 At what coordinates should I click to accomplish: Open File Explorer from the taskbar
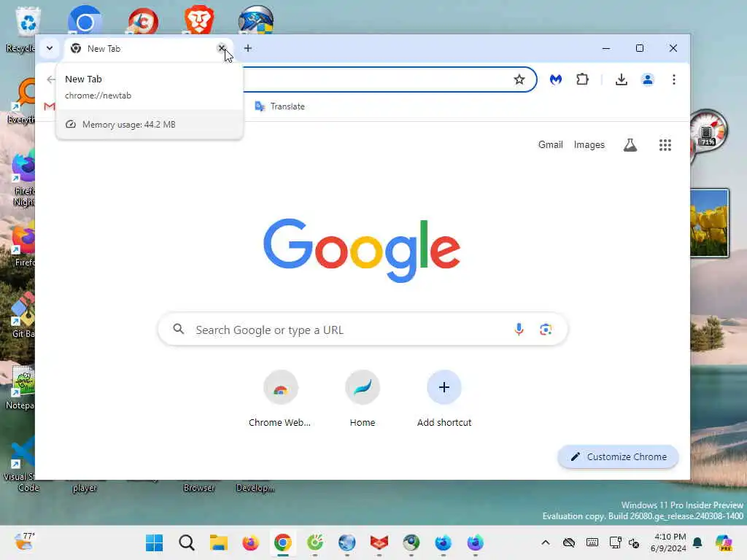pyautogui.click(x=219, y=542)
